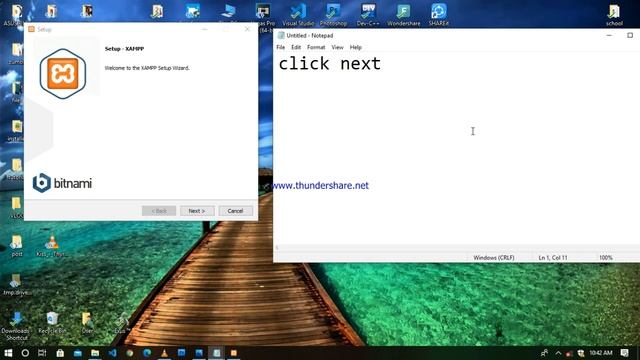
Task: Open the View menu in Notepad
Action: 337,47
